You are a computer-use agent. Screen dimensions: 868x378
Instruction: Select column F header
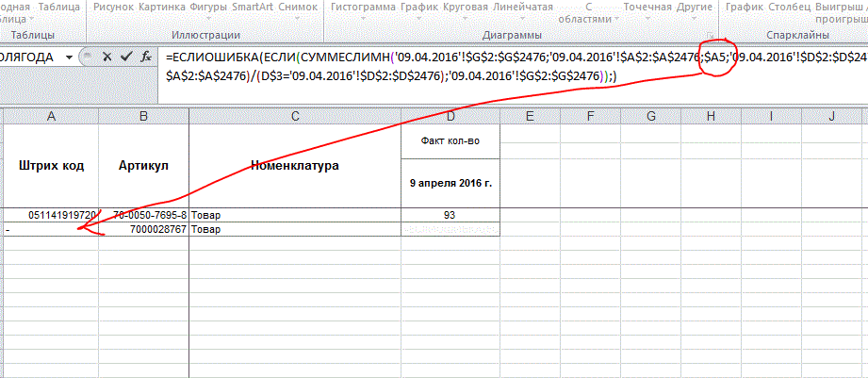[590, 116]
